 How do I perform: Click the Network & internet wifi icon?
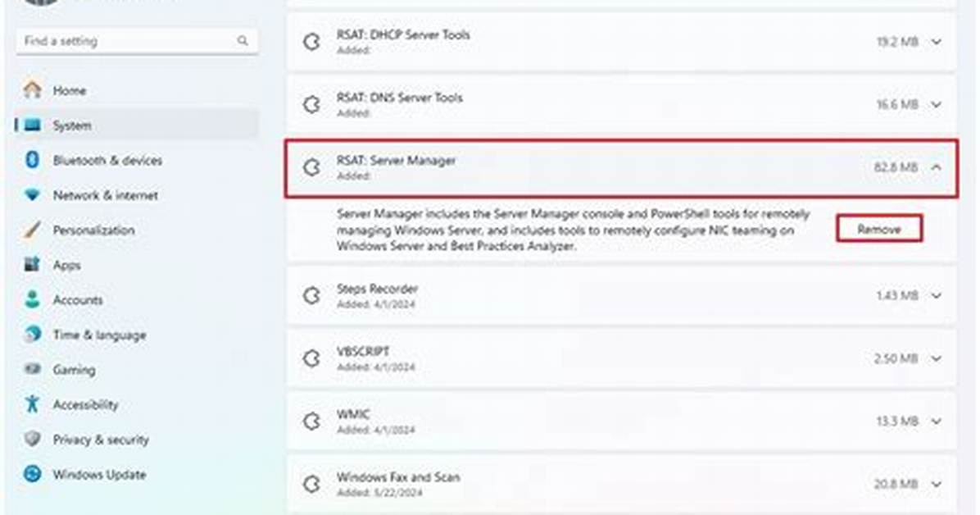(x=33, y=195)
